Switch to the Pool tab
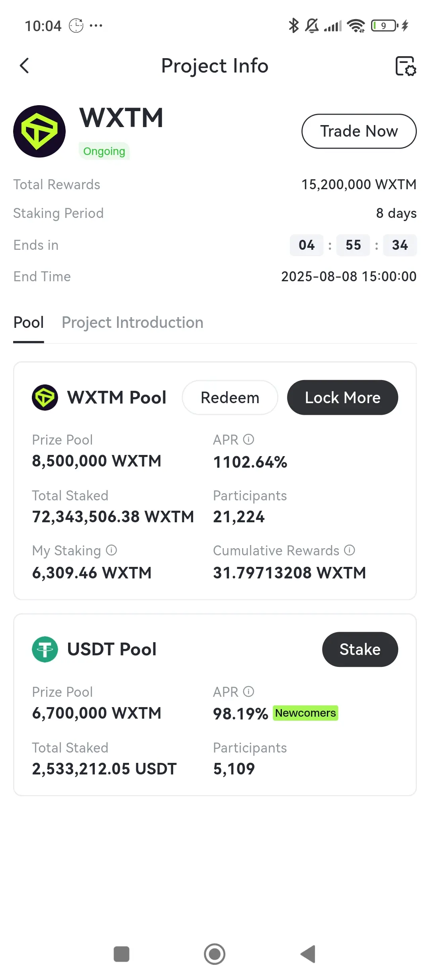This screenshot has height=980, width=430. [x=29, y=322]
